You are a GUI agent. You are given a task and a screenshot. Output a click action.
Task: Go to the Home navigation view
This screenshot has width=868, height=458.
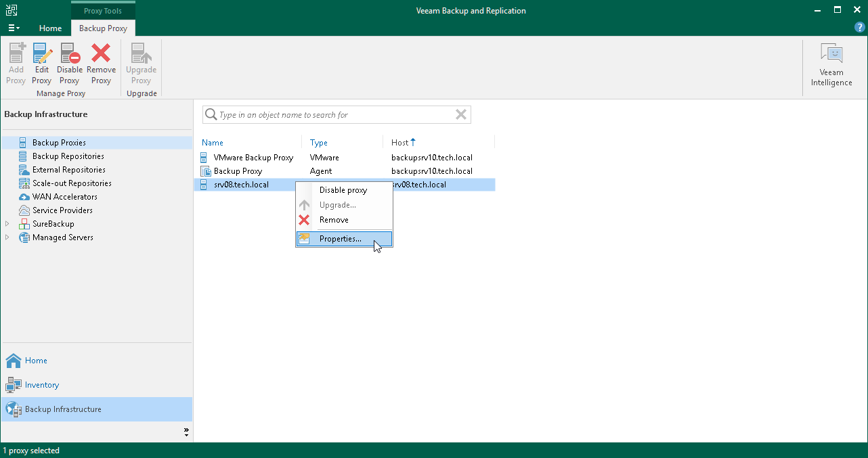point(36,361)
